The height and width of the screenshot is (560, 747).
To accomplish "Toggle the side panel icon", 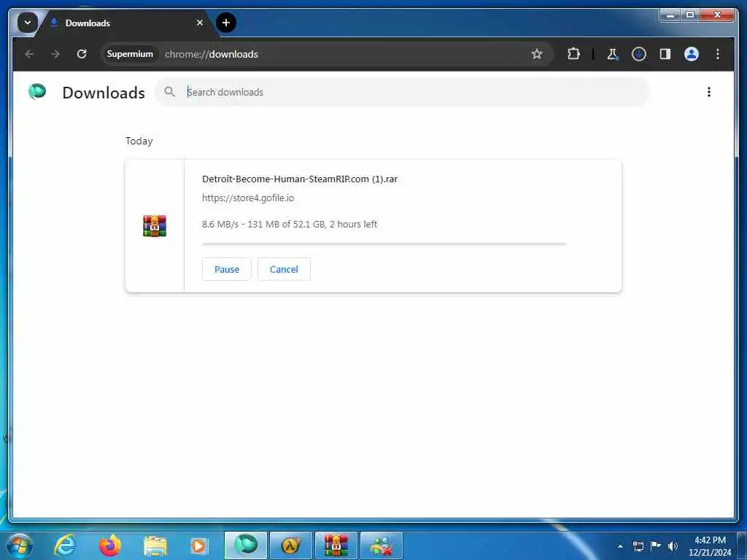I will click(665, 54).
